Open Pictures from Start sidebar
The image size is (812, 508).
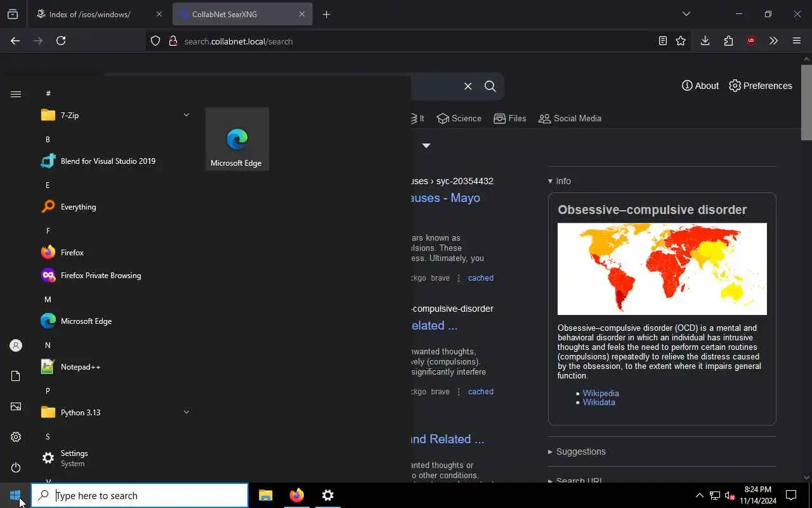[16, 406]
